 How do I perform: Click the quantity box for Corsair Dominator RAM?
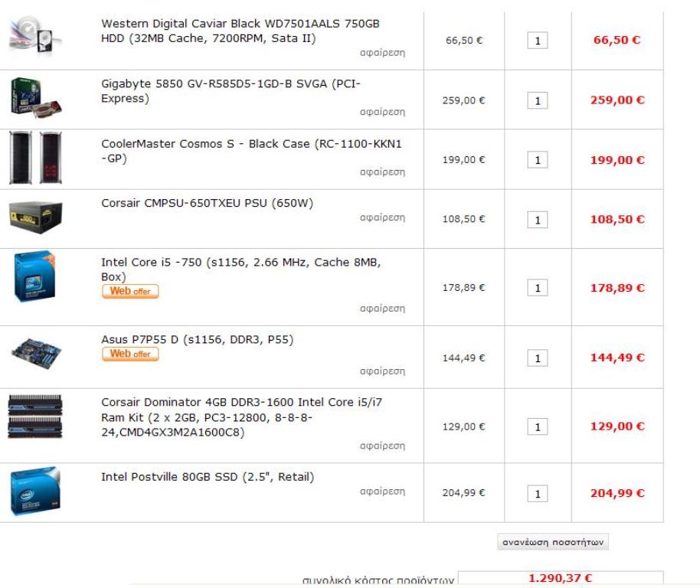pyautogui.click(x=538, y=426)
